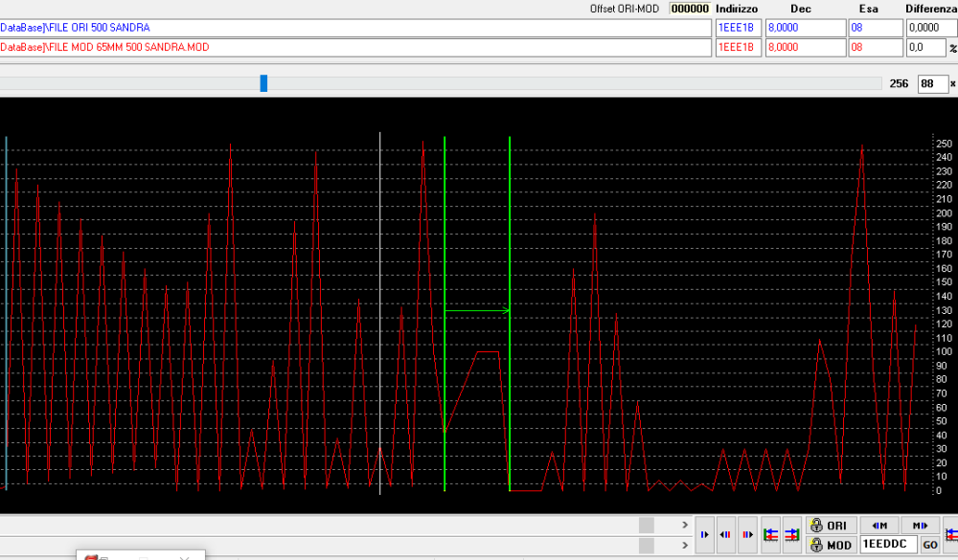
Task: Click the 1EEDDC address input field
Action: pyautogui.click(x=888, y=545)
